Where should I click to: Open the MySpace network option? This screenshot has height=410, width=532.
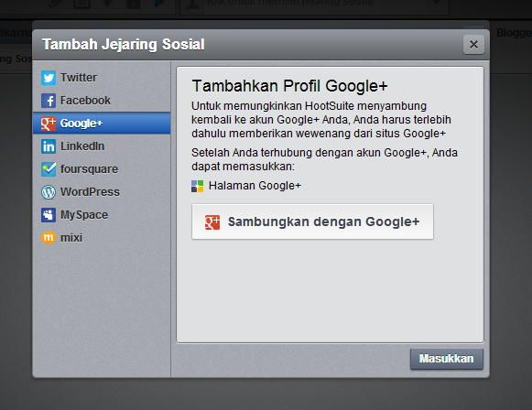click(102, 215)
